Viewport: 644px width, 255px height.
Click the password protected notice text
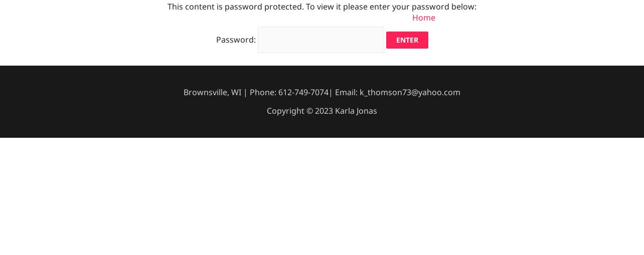coord(322,7)
